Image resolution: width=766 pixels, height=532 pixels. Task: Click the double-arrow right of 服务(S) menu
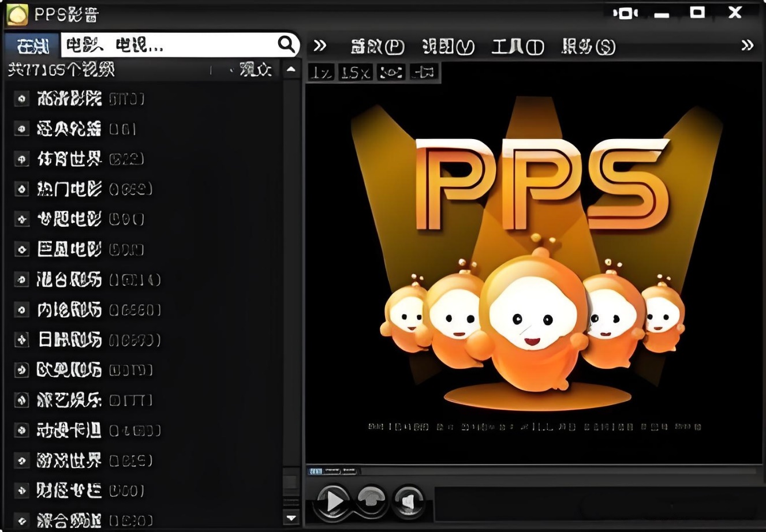[748, 45]
